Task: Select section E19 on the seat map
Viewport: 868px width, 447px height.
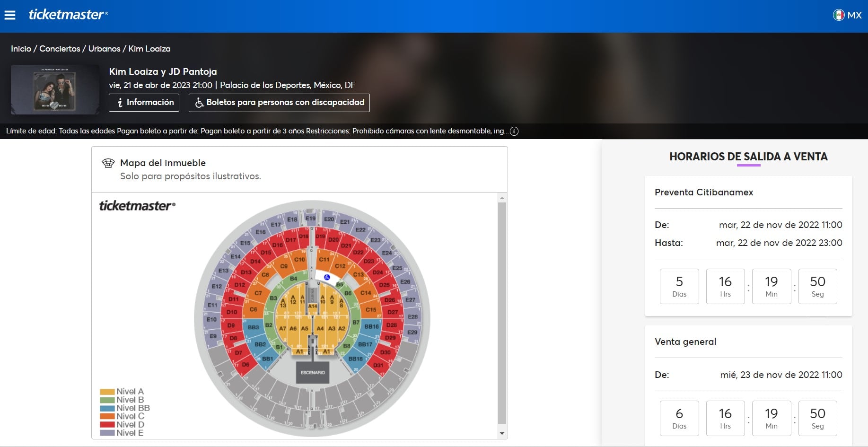Action: coord(310,219)
